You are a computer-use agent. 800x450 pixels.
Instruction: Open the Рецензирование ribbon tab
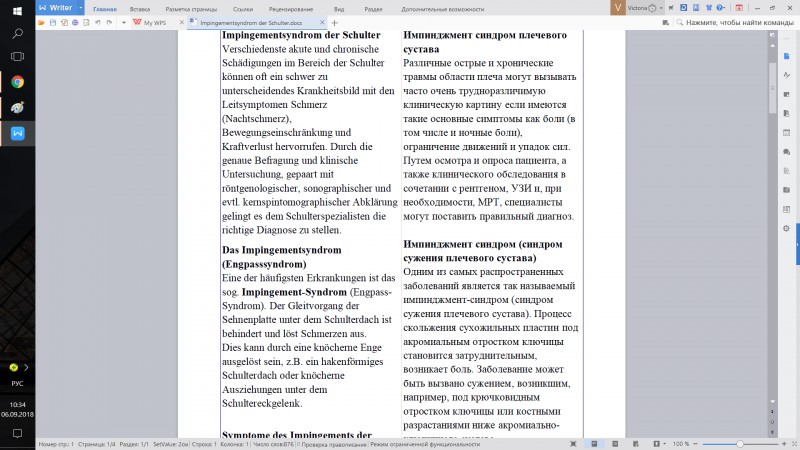[291, 9]
